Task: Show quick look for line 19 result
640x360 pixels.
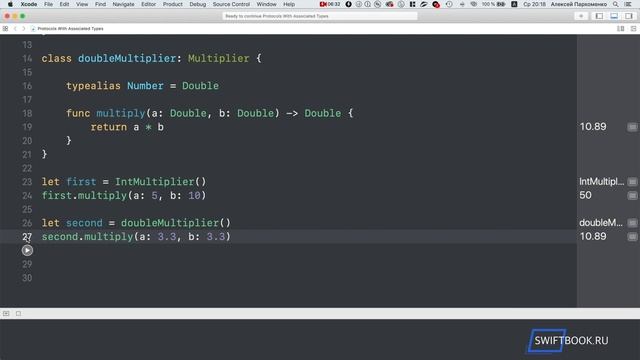Action: point(632,127)
